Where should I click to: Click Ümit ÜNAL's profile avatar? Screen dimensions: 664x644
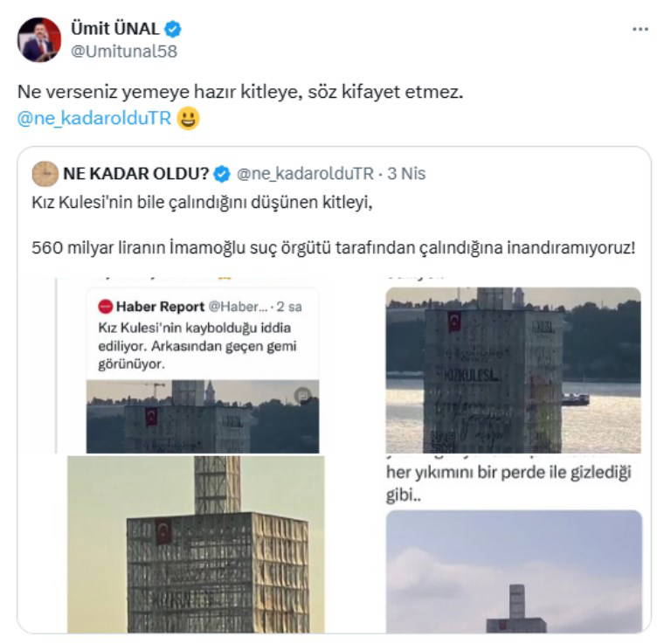pos(39,39)
